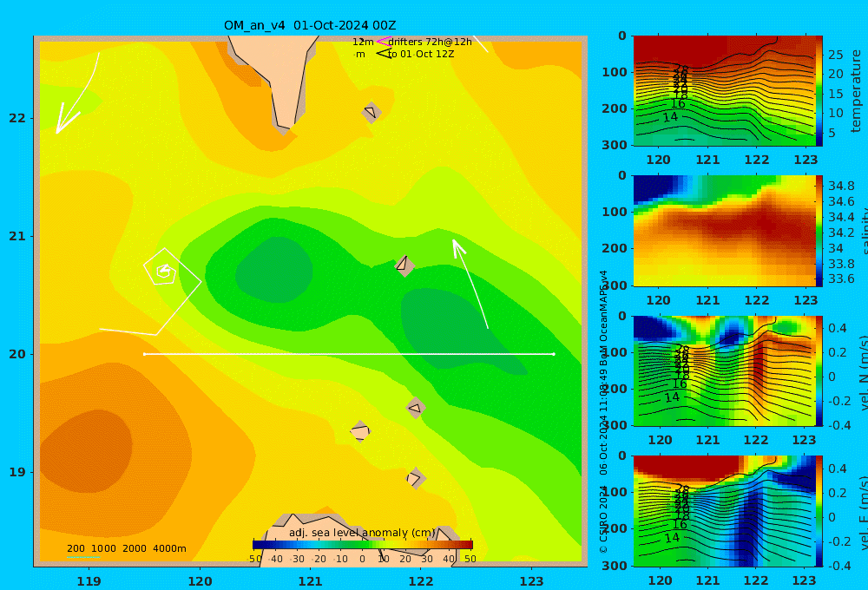This screenshot has height=590, width=868.
Task: Click the temperature section colorbar
Action: 819,91
